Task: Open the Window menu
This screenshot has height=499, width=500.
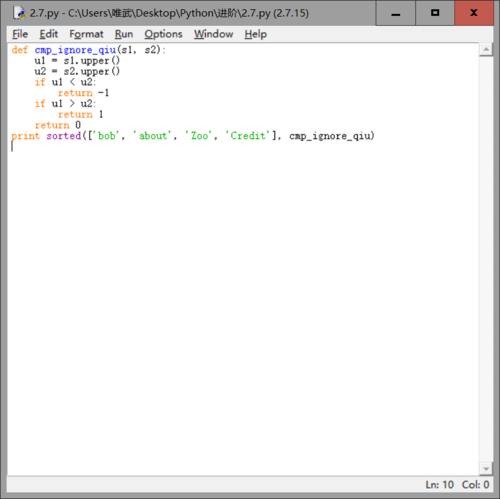Action: (x=214, y=34)
